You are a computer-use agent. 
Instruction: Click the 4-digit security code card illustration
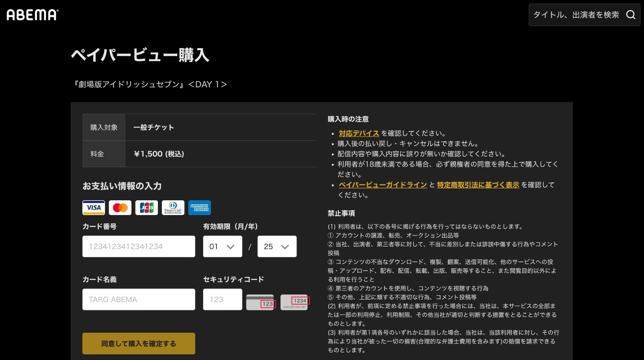tap(295, 302)
